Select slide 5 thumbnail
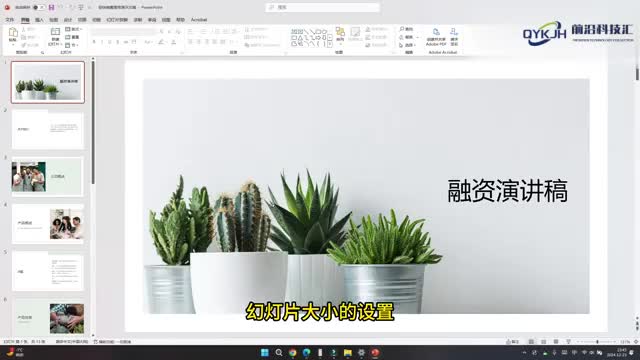 coord(48,271)
